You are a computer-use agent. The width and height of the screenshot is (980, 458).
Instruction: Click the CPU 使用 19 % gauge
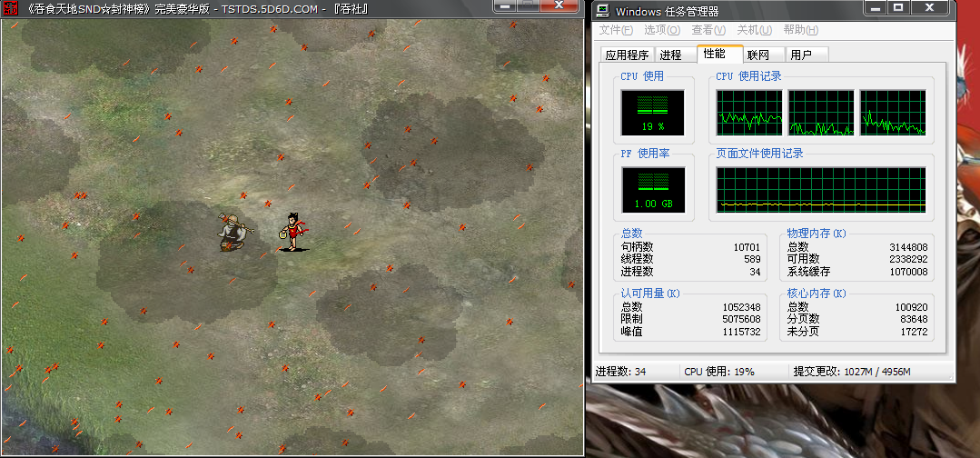click(652, 113)
